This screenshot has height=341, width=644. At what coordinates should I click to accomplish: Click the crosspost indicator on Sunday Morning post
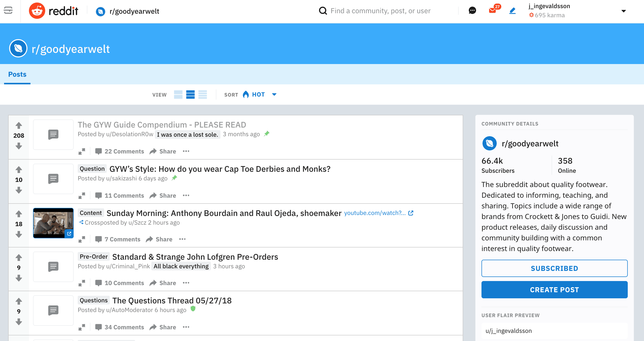pos(80,222)
